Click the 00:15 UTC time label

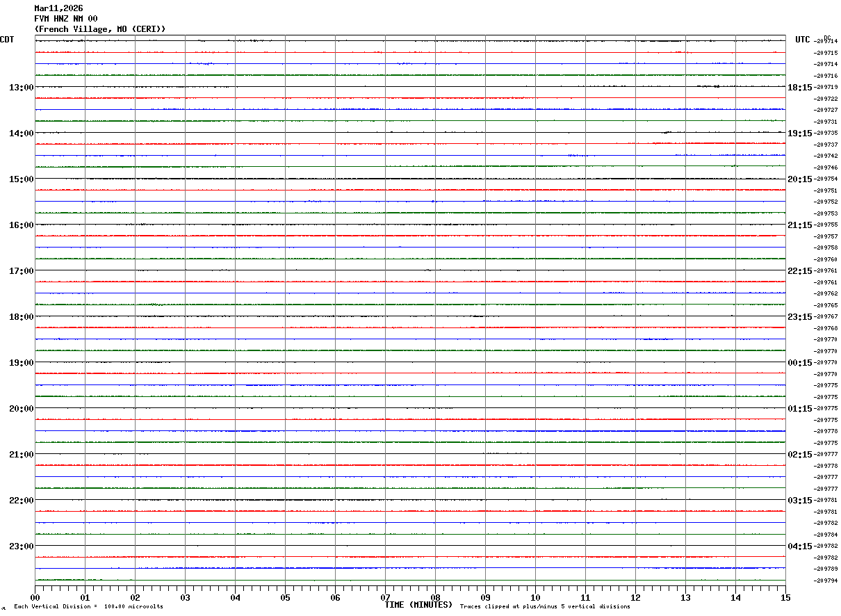(x=799, y=363)
